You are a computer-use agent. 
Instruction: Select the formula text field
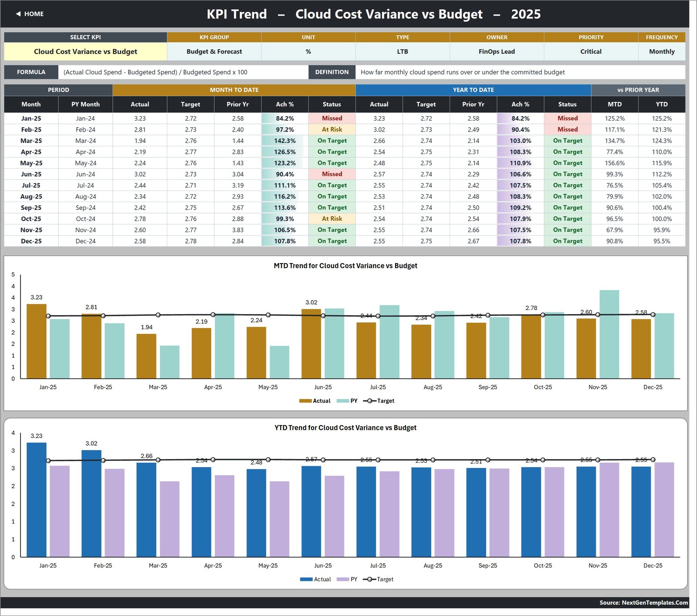click(183, 72)
